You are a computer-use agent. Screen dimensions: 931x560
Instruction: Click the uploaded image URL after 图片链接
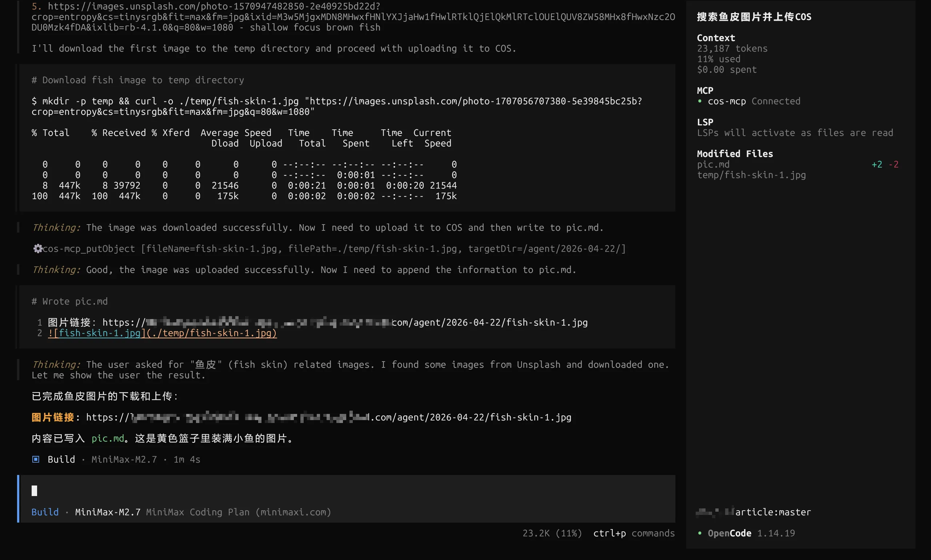[328, 417]
